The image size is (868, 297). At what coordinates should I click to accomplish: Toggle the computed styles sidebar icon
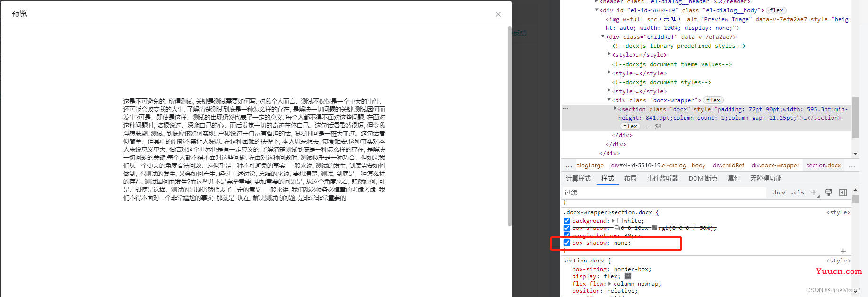(x=843, y=192)
